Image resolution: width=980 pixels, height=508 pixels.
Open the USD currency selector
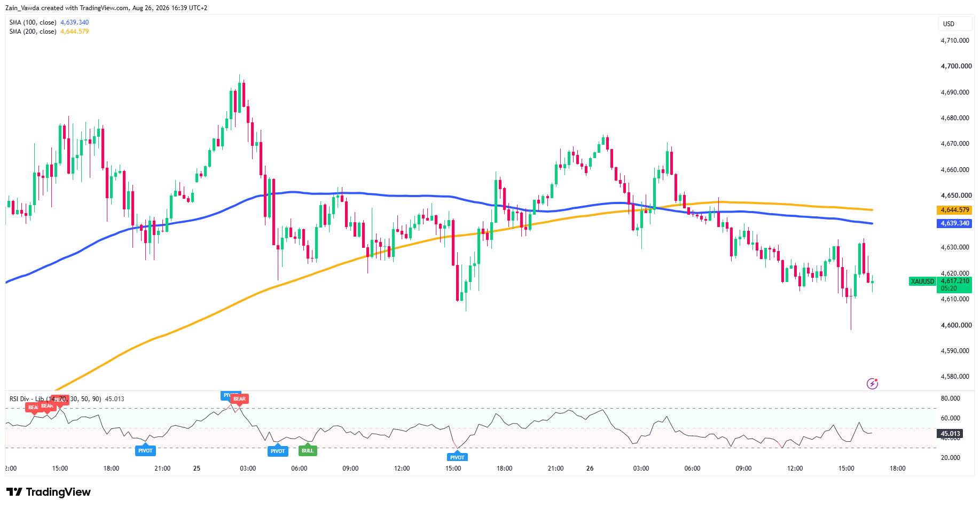coord(955,24)
